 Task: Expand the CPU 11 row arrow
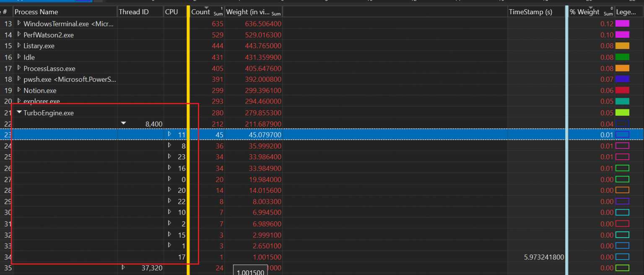169,134
